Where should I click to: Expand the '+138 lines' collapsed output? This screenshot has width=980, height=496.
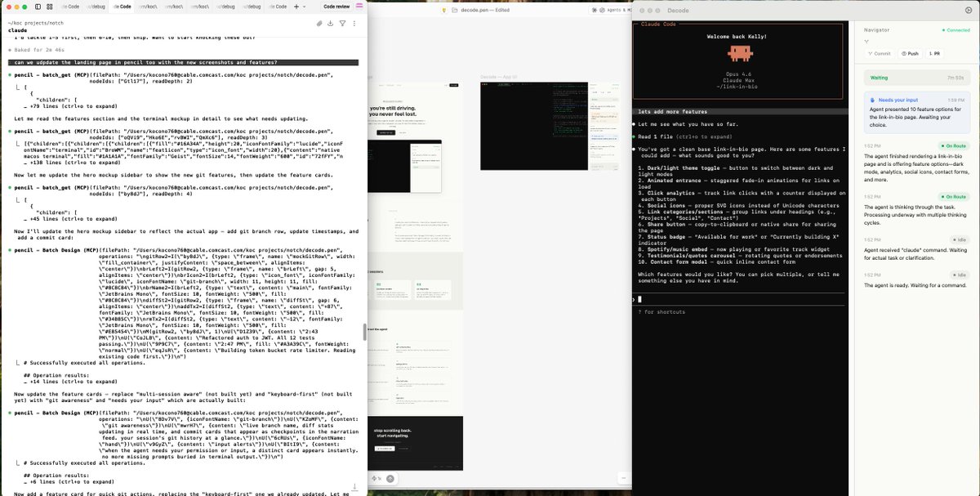(72, 163)
